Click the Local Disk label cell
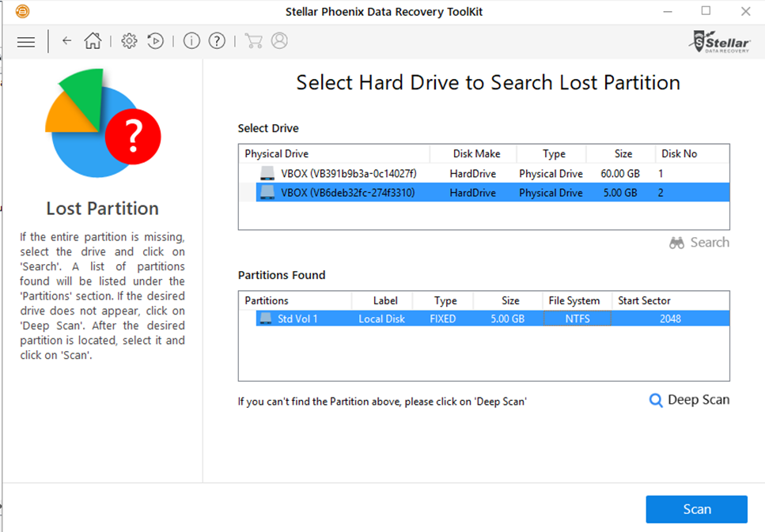 (x=382, y=319)
